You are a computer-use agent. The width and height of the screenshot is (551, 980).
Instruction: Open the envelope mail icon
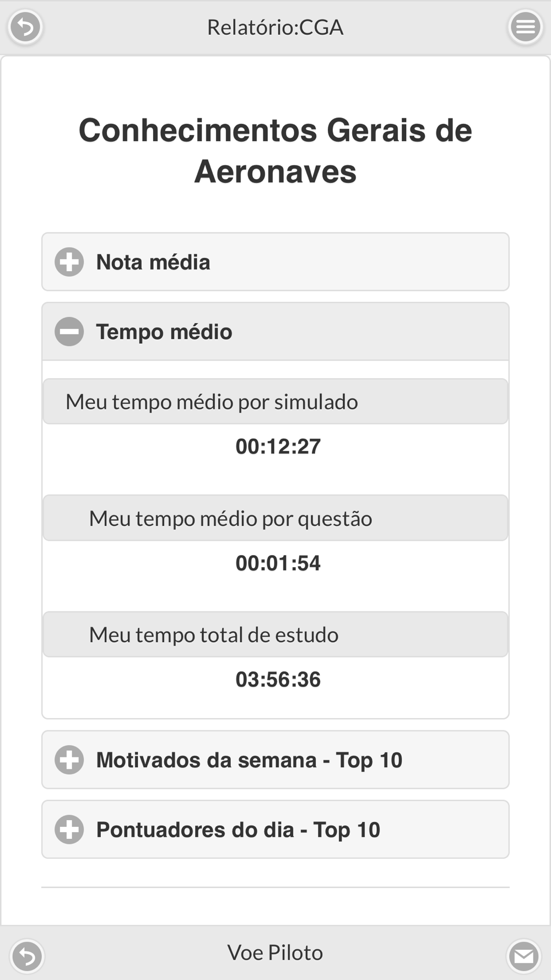tap(523, 956)
